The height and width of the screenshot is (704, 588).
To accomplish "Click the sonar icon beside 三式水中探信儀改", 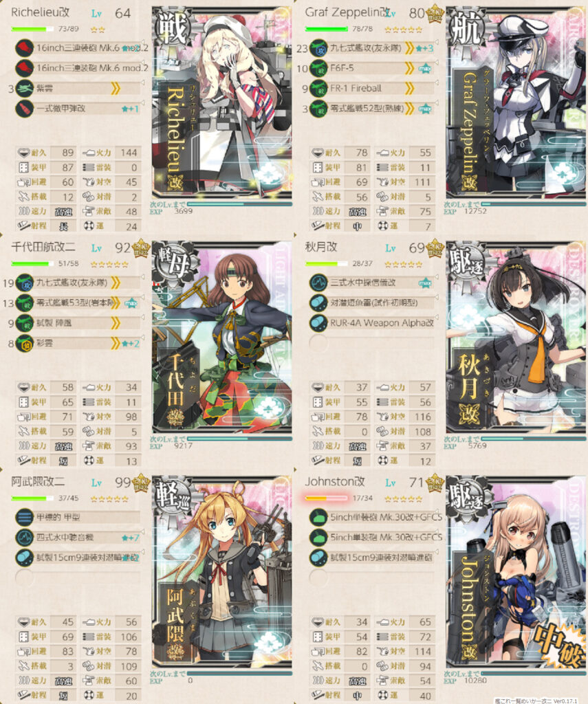I will (318, 283).
